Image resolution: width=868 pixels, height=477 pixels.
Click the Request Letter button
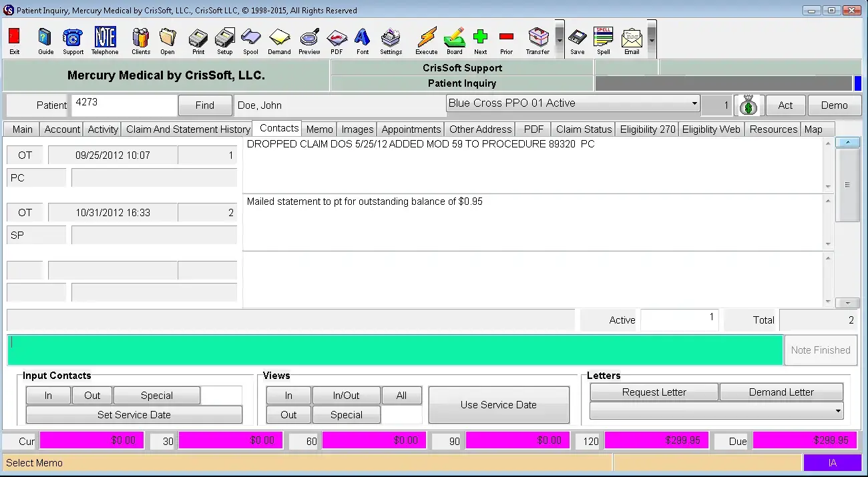tap(653, 392)
